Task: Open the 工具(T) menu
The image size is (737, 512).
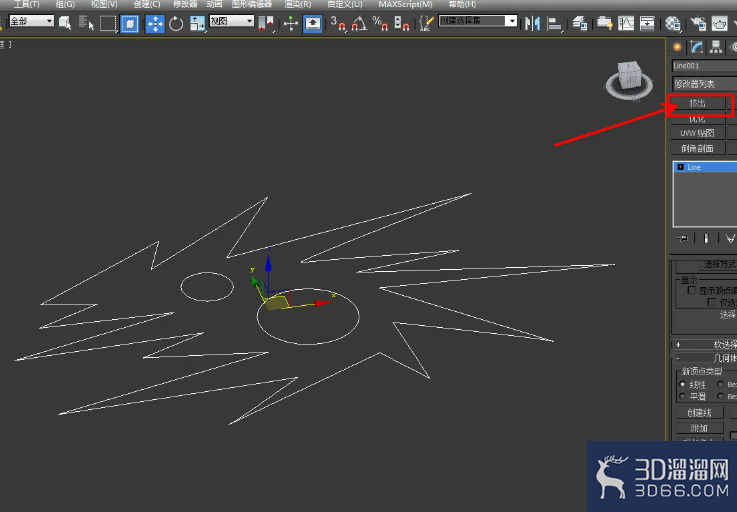Action: pos(27,4)
